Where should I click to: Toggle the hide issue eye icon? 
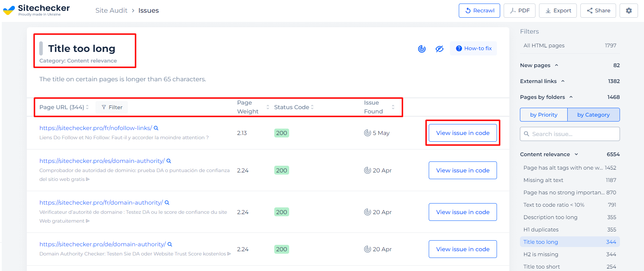click(x=439, y=49)
